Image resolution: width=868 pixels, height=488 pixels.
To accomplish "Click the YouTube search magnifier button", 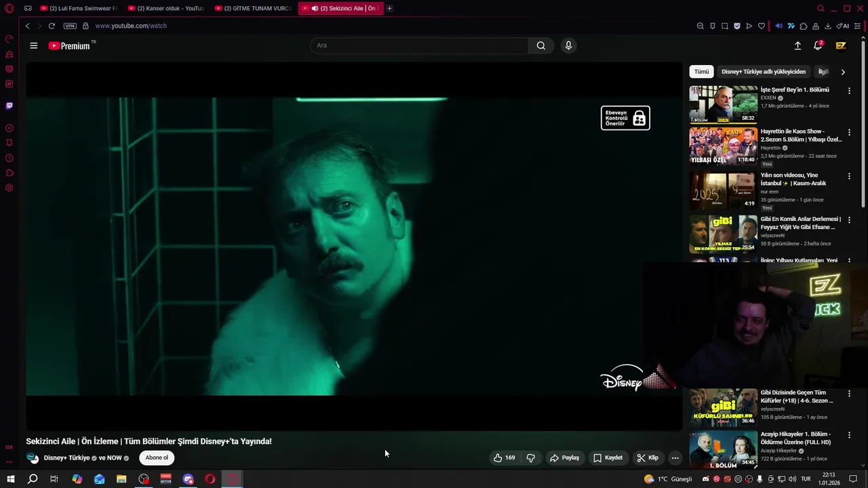I will click(x=540, y=45).
